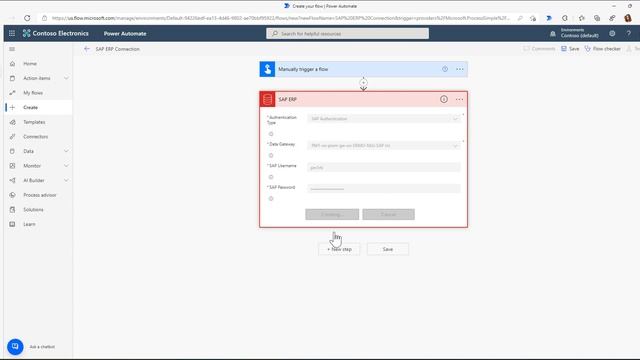Select Create in the sidebar
The height and width of the screenshot is (360, 640).
click(30, 107)
